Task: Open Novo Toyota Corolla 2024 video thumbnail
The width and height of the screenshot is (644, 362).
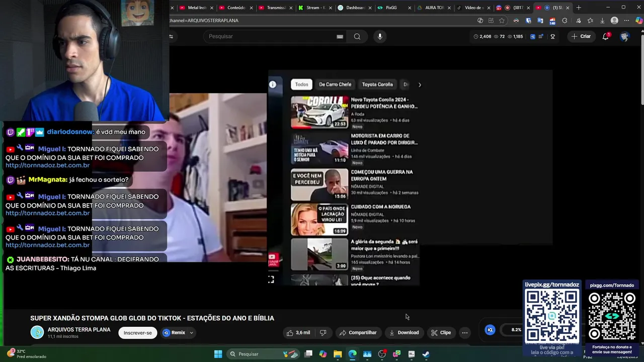Action: [x=319, y=112]
